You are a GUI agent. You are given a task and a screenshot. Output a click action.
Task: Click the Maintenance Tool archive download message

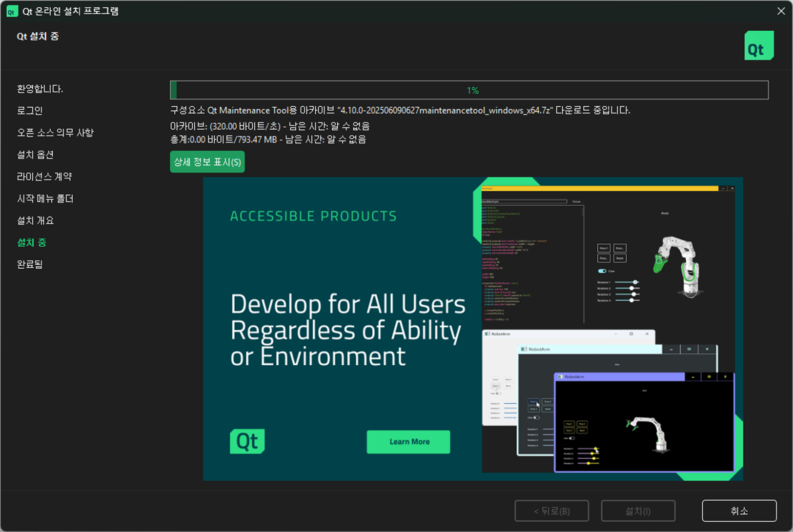[400, 110]
